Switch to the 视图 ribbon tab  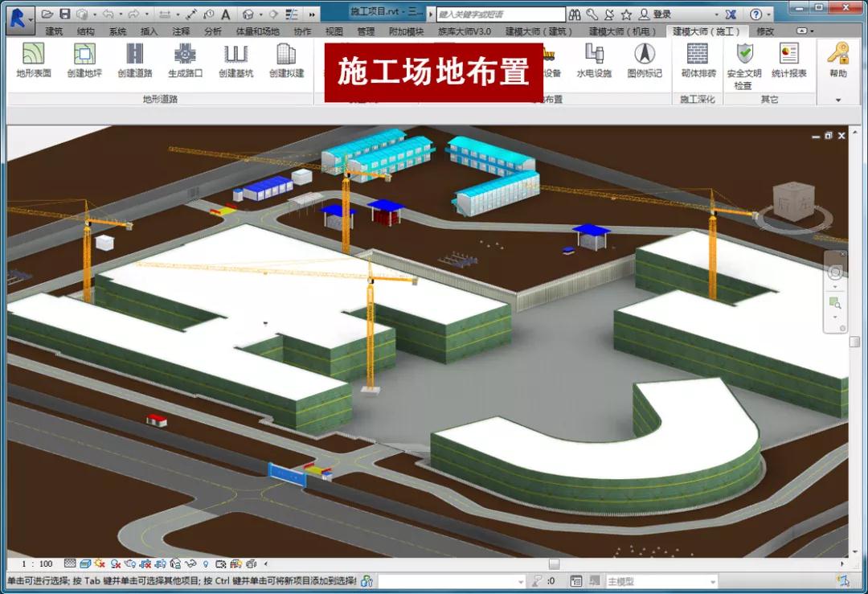(334, 31)
